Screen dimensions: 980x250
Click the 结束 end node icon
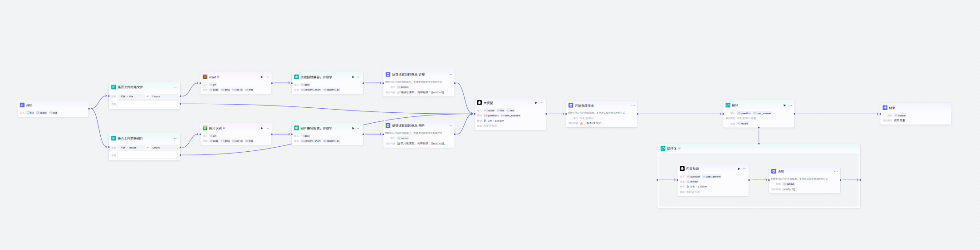(x=885, y=108)
